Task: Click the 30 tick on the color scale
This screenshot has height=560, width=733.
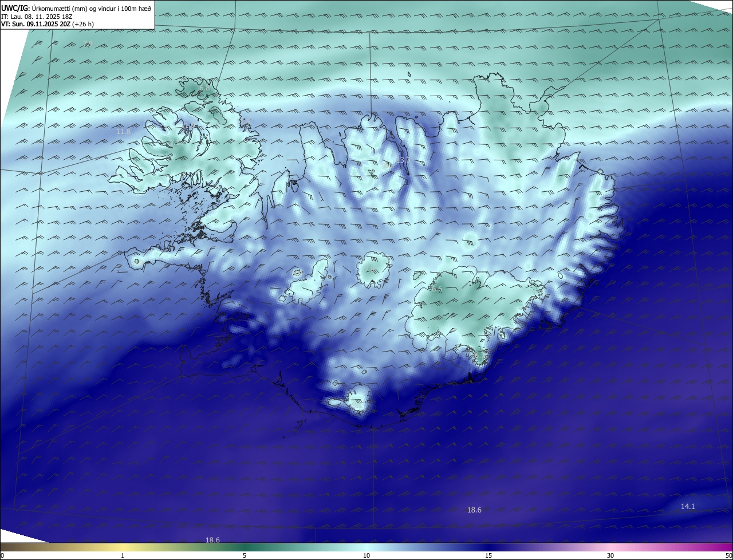Action: click(x=610, y=555)
